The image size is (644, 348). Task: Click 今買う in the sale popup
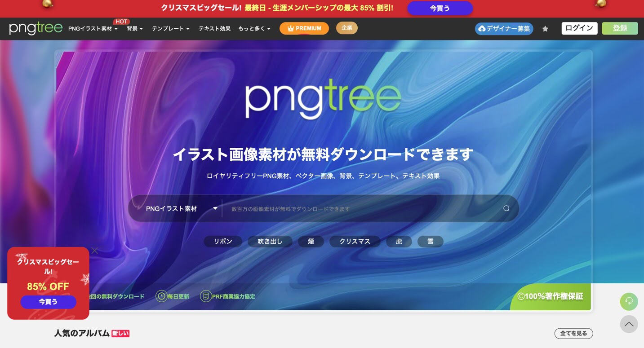48,302
